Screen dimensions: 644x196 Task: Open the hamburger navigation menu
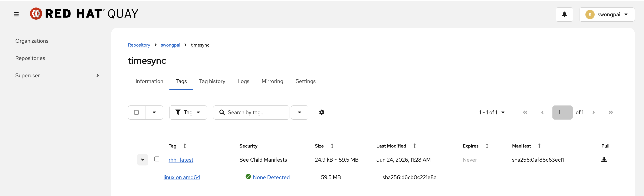coord(16,14)
